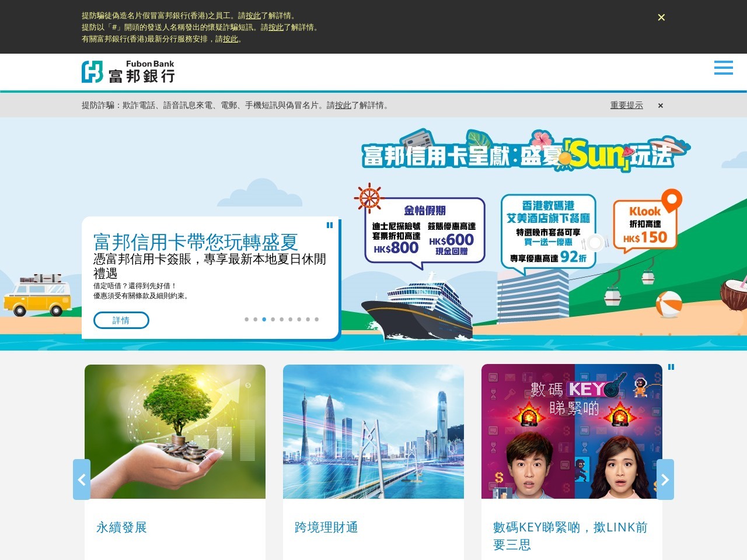Open the 數碼KEY睇緊啲 card image
This screenshot has width=747, height=560.
[572, 432]
